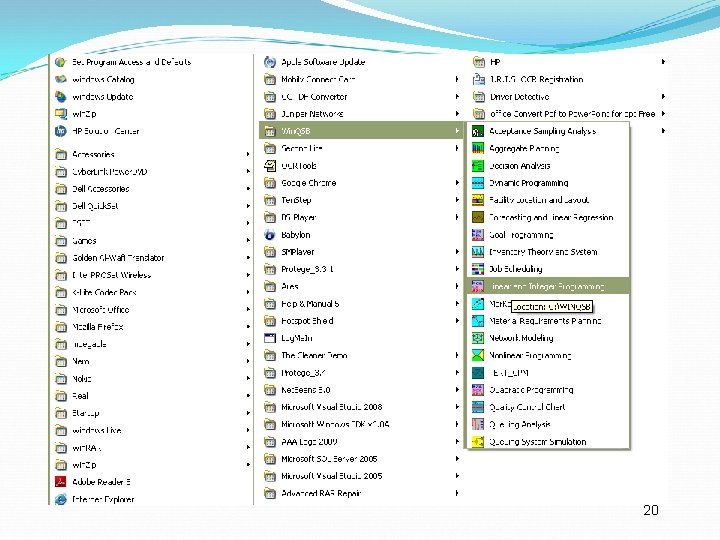Open Nonlinear Programming icon
The image size is (720, 540).
click(478, 355)
